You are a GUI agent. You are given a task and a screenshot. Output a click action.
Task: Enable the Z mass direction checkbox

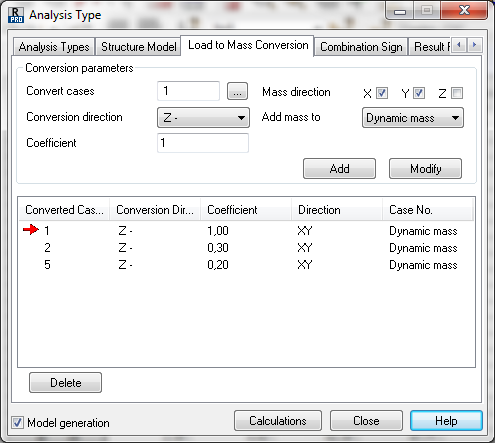(x=457, y=93)
